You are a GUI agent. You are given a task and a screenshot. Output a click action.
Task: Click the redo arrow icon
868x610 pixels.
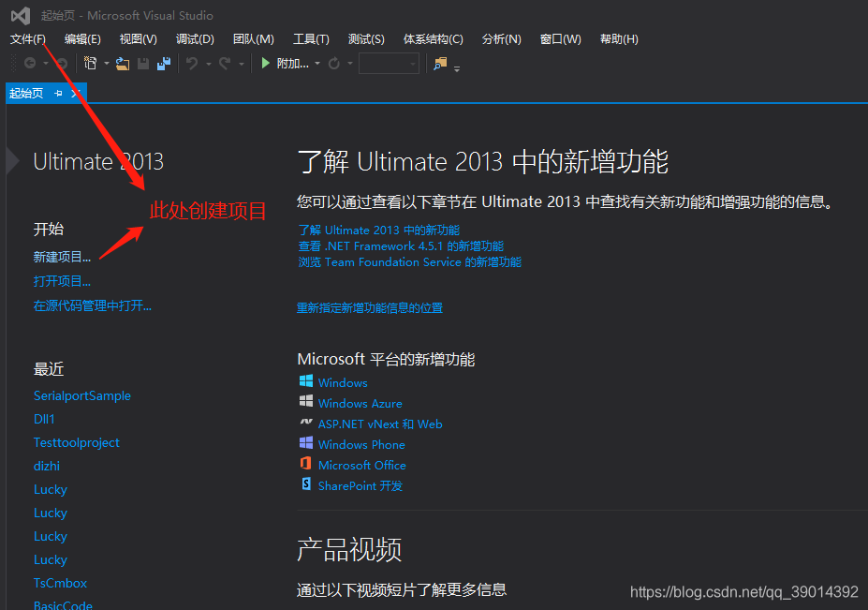click(x=225, y=64)
